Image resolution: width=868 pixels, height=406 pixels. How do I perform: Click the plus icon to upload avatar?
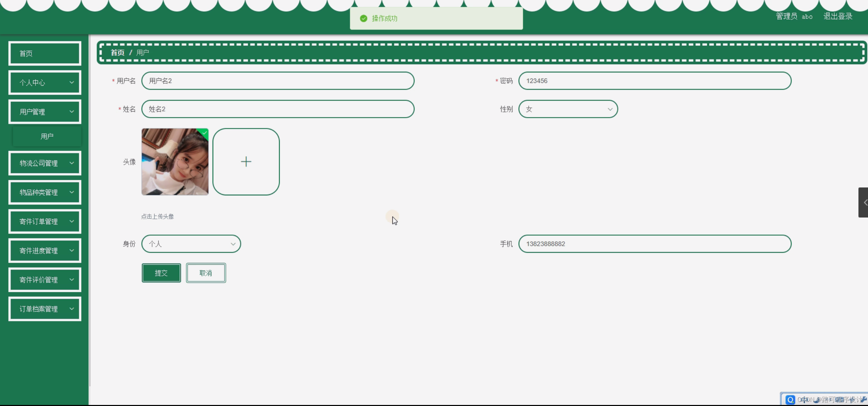point(246,162)
